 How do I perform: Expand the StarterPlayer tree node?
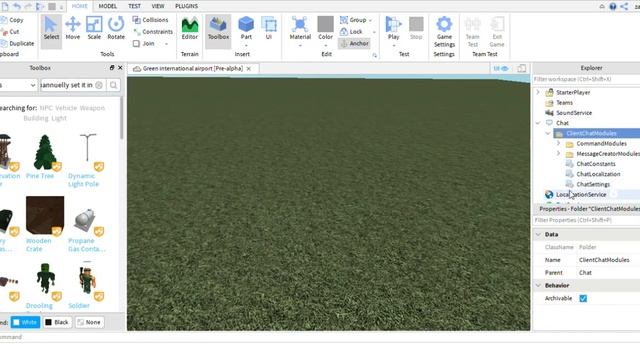point(538,92)
